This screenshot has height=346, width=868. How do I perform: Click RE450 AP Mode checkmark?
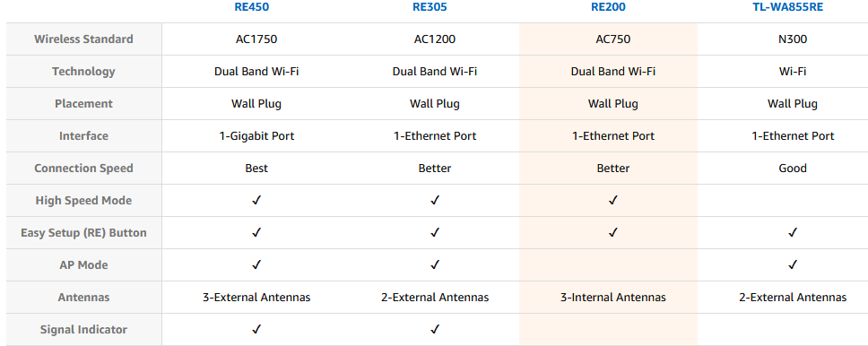click(256, 264)
